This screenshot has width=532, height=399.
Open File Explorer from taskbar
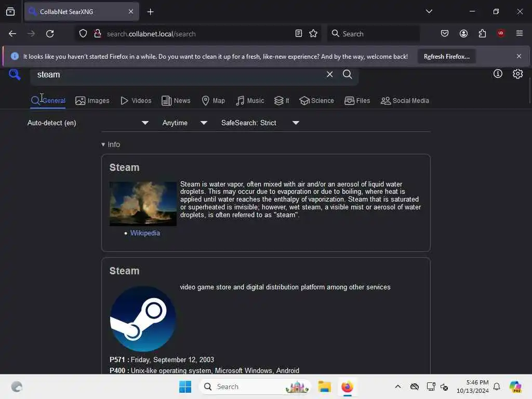point(324,387)
